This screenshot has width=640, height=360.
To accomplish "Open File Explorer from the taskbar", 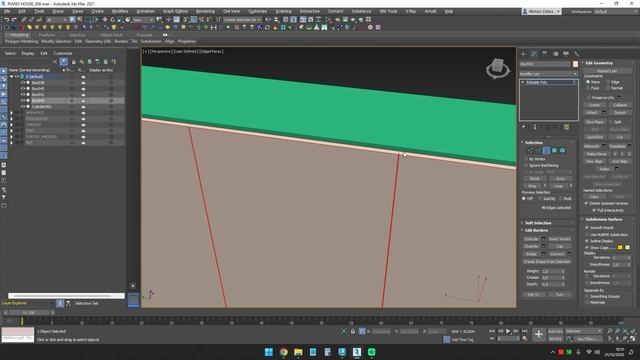I will [x=298, y=352].
